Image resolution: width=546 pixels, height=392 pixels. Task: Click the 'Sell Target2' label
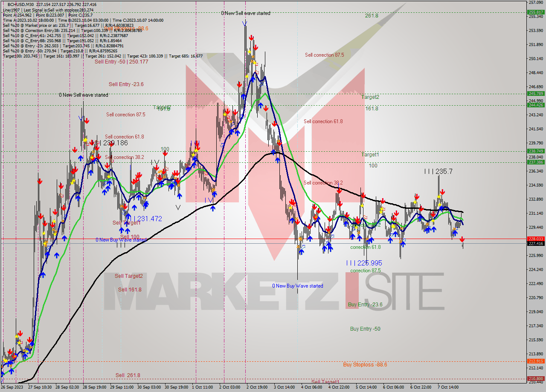[129, 276]
